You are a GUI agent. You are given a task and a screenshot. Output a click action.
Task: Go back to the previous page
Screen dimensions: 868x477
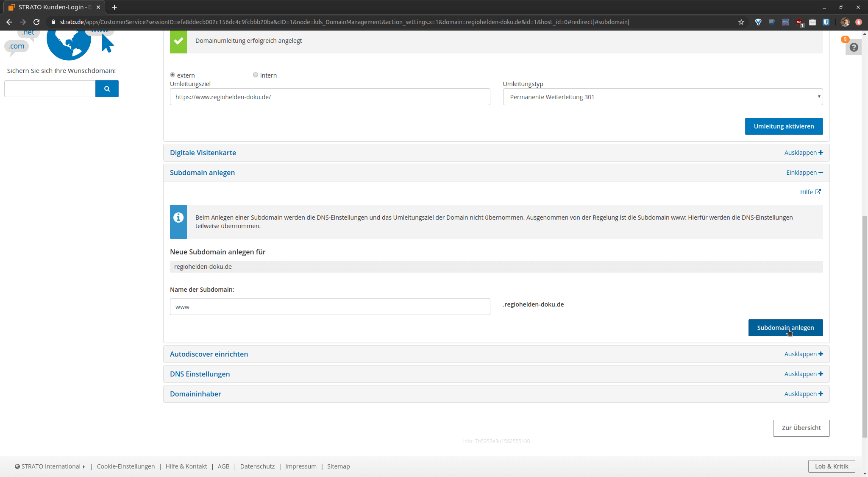[x=9, y=22]
